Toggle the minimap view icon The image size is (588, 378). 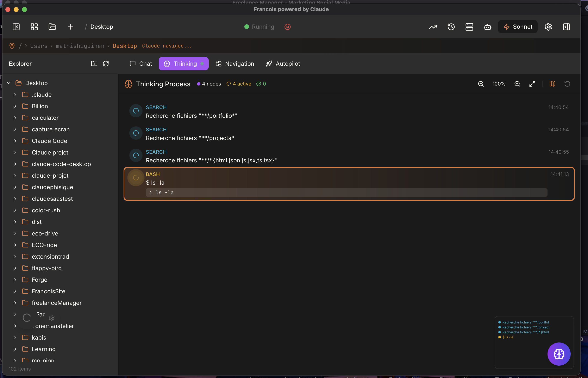[x=552, y=84]
